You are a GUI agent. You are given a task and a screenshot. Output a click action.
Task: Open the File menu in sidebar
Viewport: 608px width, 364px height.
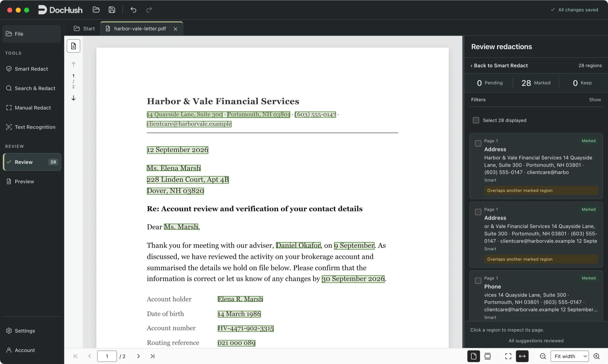pyautogui.click(x=32, y=34)
